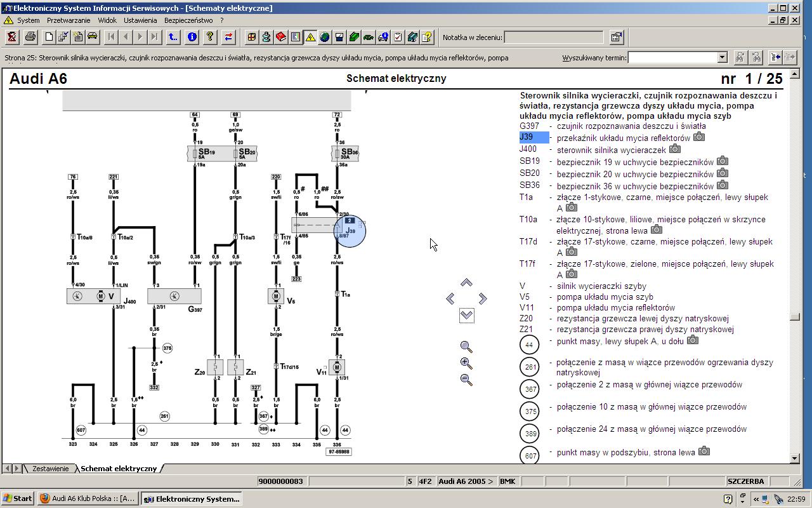Click the yellow warning triangle toolbar icon
The height and width of the screenshot is (508, 812).
point(310,37)
